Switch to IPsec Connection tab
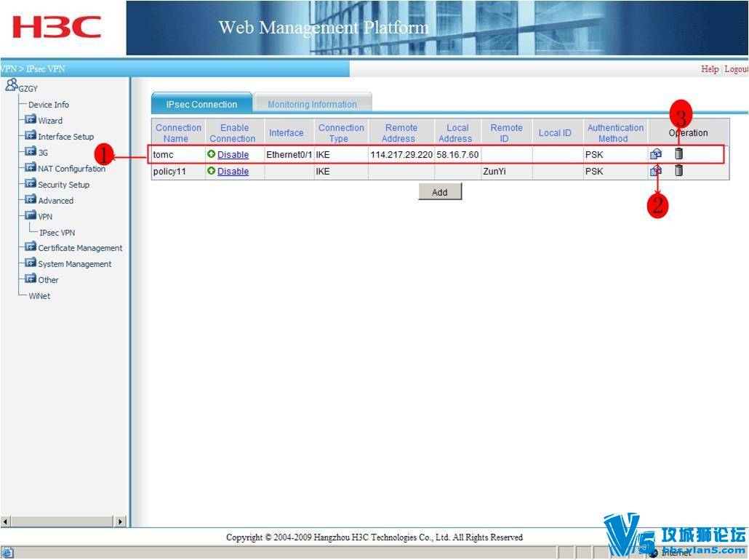Image resolution: width=749 pixels, height=560 pixels. (x=201, y=104)
